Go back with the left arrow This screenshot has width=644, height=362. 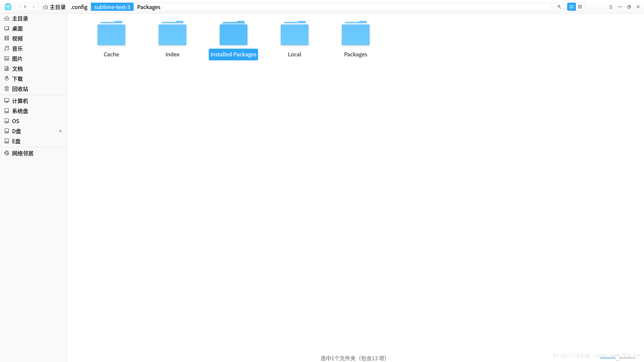click(x=25, y=7)
